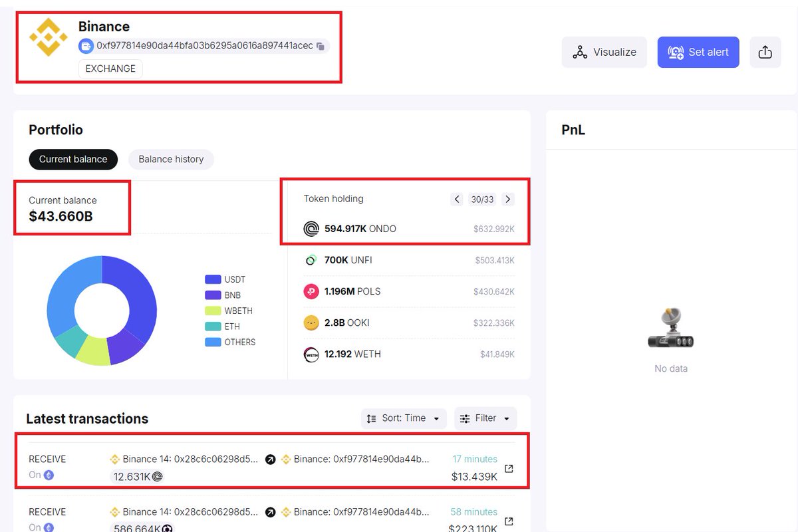Image resolution: width=798 pixels, height=532 pixels.
Task: Open the Sort: Time dropdown
Action: point(403,418)
